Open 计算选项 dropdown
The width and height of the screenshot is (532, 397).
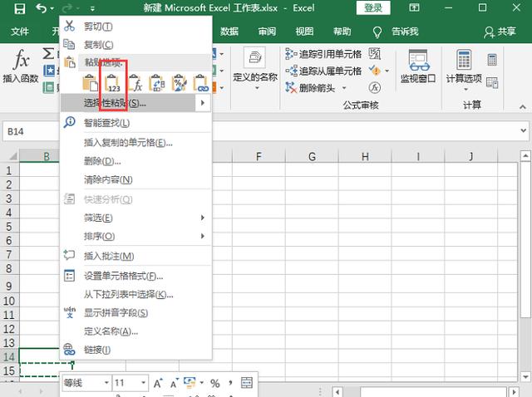click(464, 70)
